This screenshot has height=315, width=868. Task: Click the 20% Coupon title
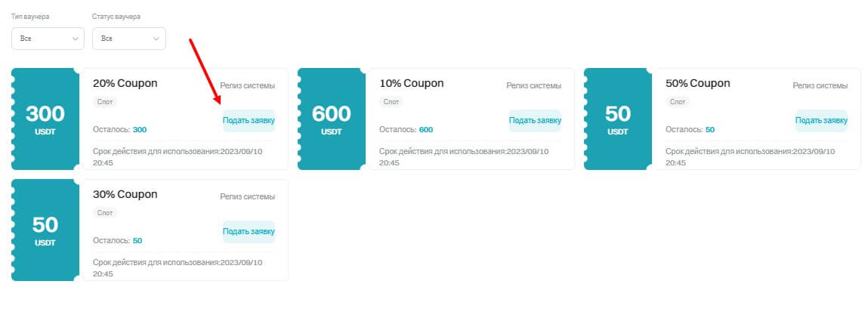[125, 83]
